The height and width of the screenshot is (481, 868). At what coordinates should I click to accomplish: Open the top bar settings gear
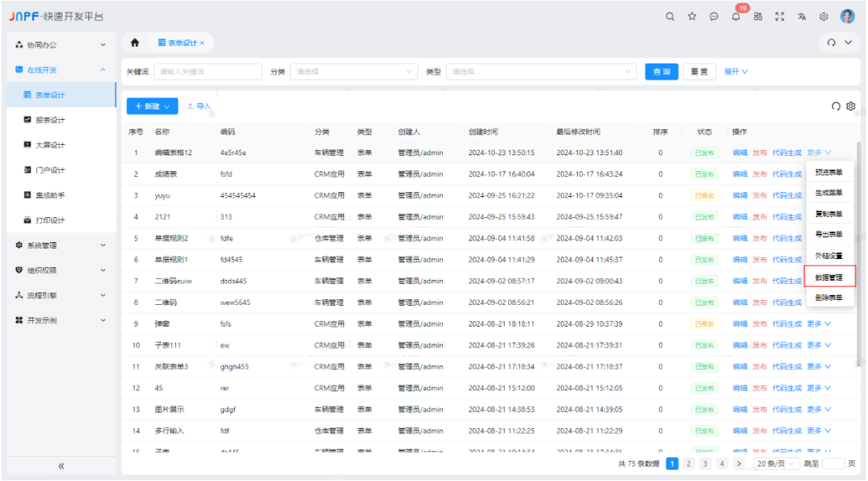[824, 17]
